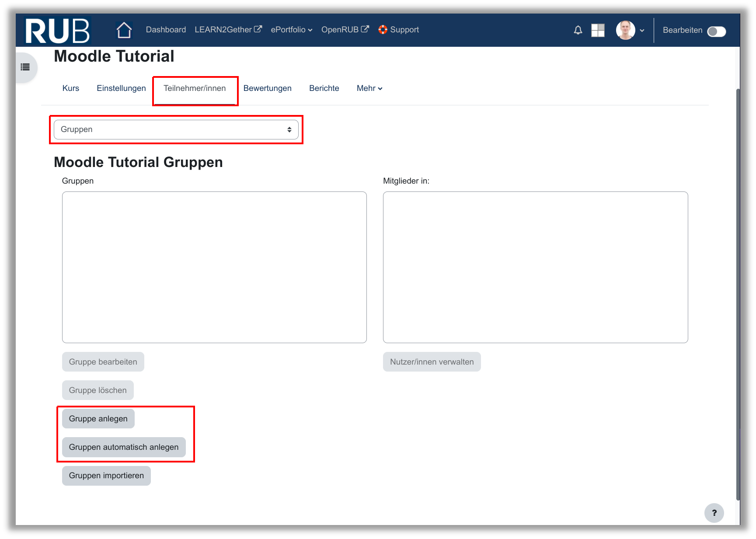Open the Gruppen selection dropdown
This screenshot has height=539, width=756.
[176, 130]
